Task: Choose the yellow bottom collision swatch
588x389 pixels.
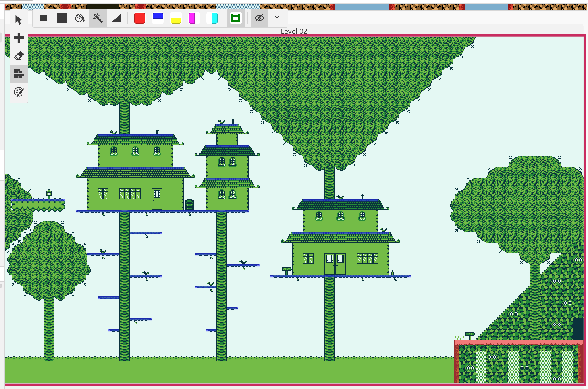Action: (x=176, y=18)
